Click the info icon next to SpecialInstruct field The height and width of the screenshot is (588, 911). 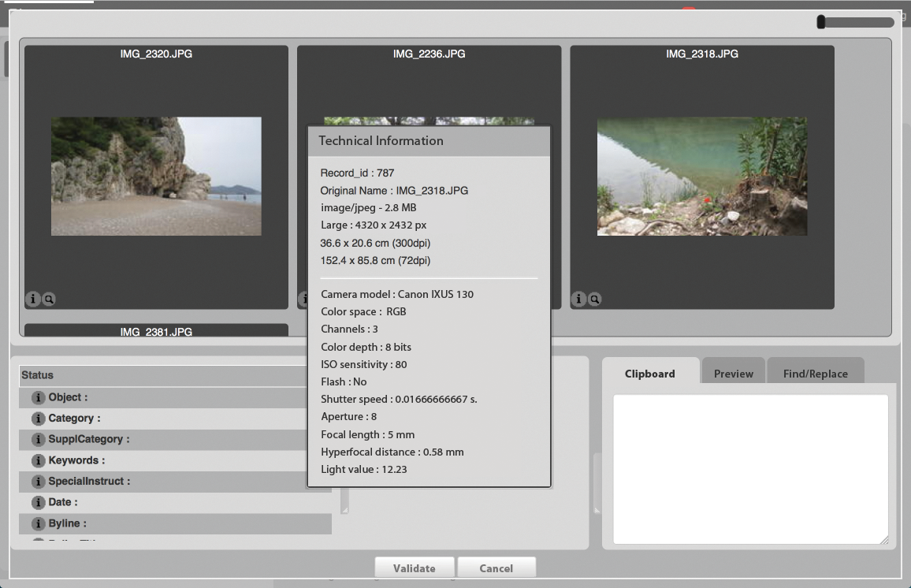click(38, 482)
